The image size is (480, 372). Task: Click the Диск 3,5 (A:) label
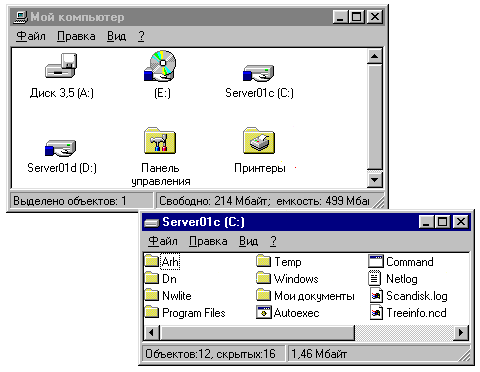[x=62, y=93]
